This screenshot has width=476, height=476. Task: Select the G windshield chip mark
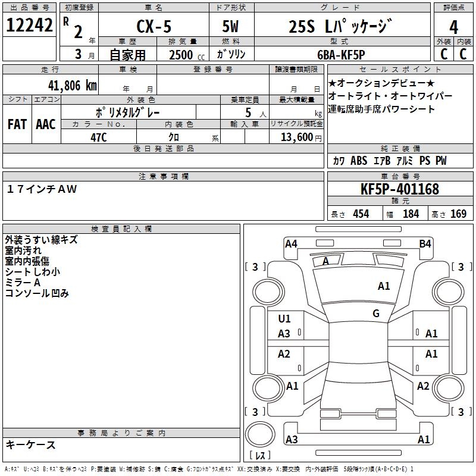[376, 314]
